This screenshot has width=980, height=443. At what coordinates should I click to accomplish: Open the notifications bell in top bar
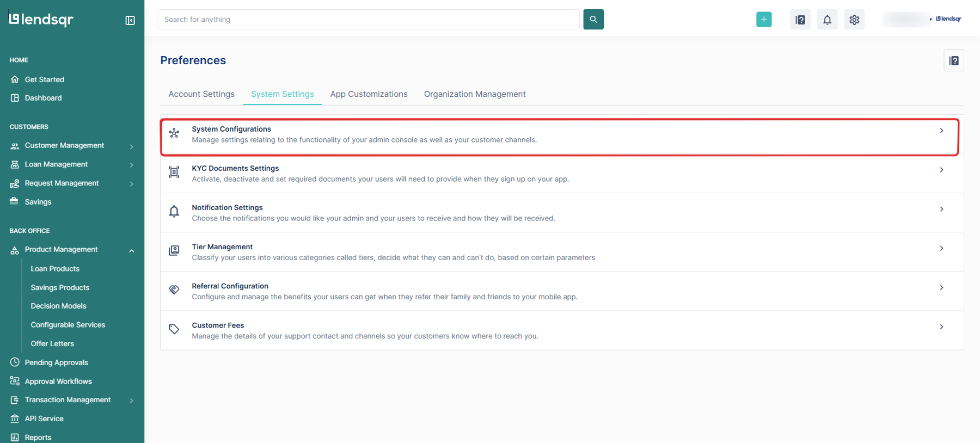tap(826, 20)
